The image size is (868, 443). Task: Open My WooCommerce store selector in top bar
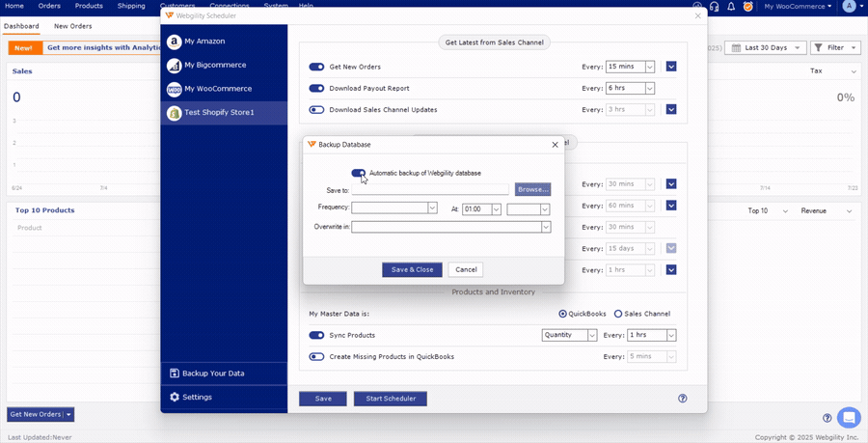(798, 7)
